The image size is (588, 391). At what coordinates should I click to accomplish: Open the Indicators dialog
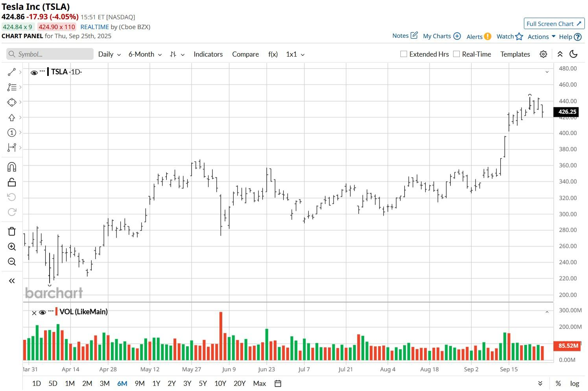click(208, 54)
